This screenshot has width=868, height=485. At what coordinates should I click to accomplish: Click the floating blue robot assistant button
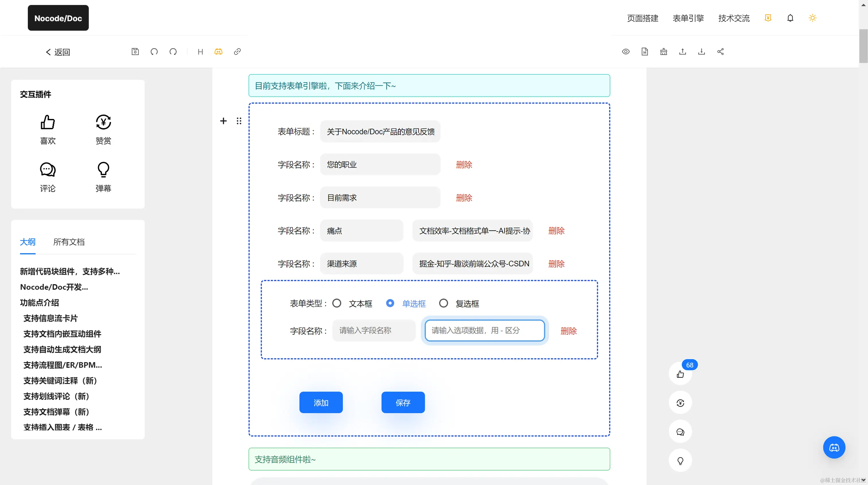834,448
